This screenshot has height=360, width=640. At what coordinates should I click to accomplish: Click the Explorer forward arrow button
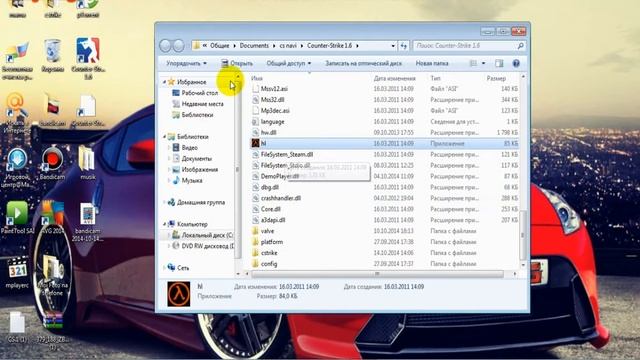(178, 46)
